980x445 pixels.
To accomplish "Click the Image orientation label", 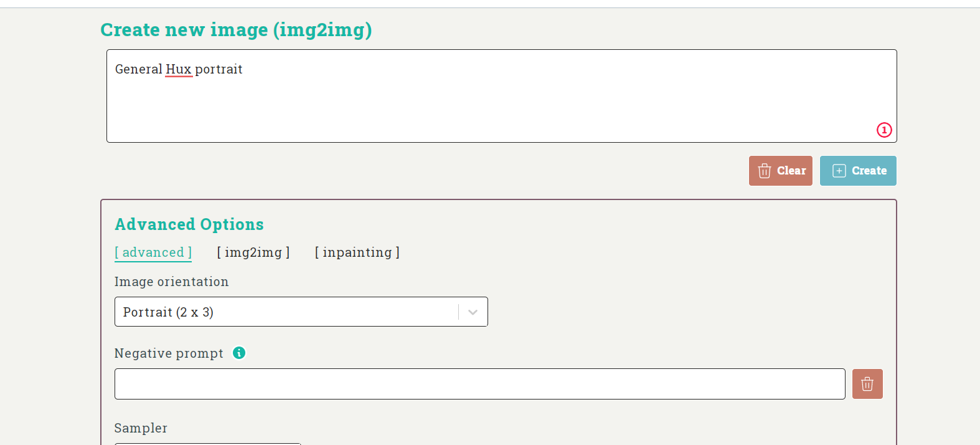I will click(x=172, y=282).
